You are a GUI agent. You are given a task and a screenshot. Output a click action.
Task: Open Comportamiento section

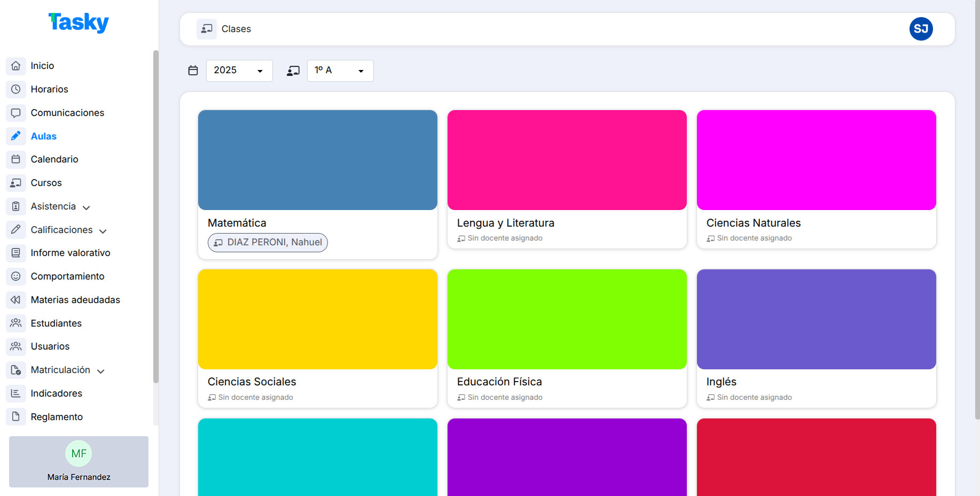tap(68, 276)
